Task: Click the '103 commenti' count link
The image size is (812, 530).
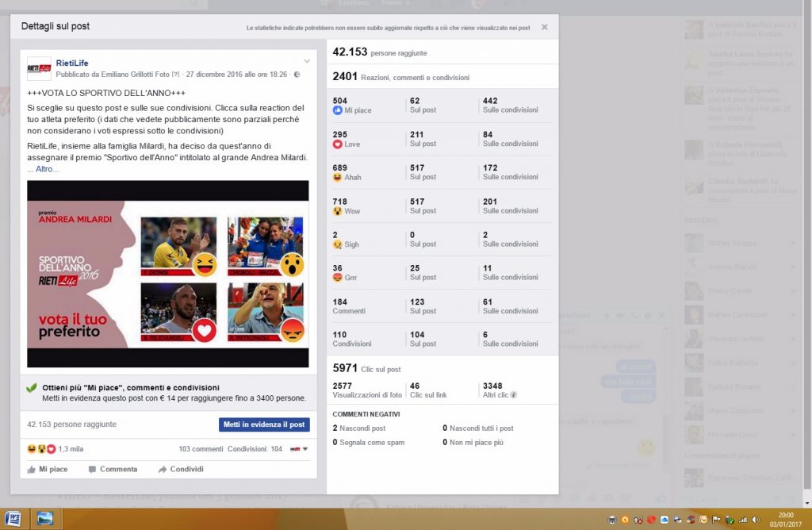Action: (x=201, y=449)
